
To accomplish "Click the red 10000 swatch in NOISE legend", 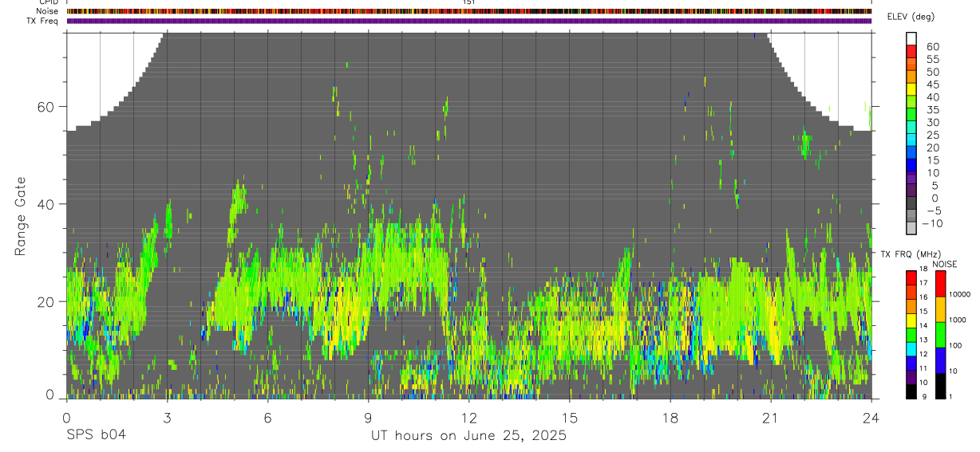I will click(x=940, y=284).
